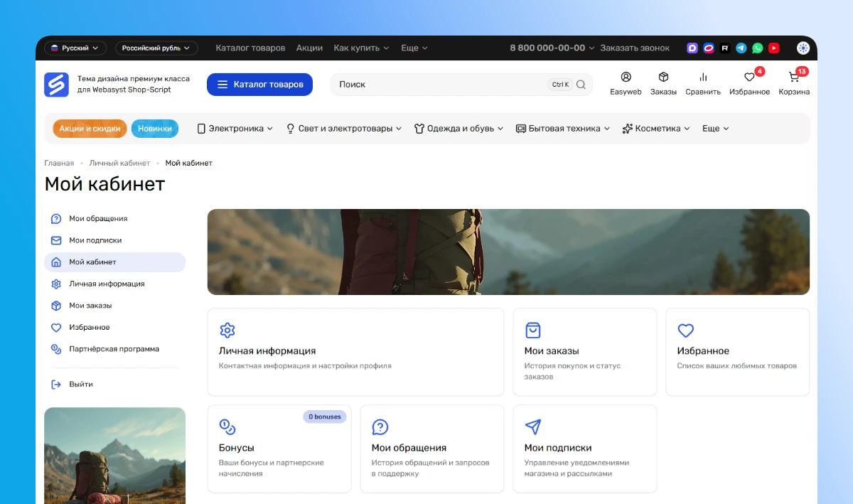Viewport: 853px width, 504px height.
Task: Click the Easyweb profile icon
Action: (x=626, y=77)
